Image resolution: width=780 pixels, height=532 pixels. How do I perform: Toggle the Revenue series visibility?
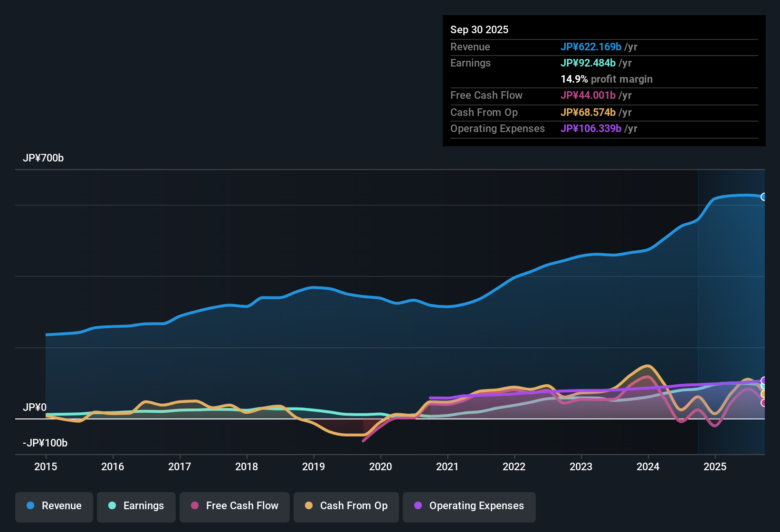coord(54,506)
